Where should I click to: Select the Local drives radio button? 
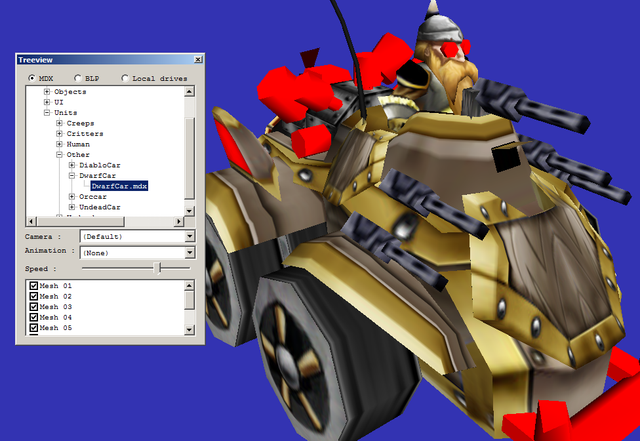click(x=125, y=78)
